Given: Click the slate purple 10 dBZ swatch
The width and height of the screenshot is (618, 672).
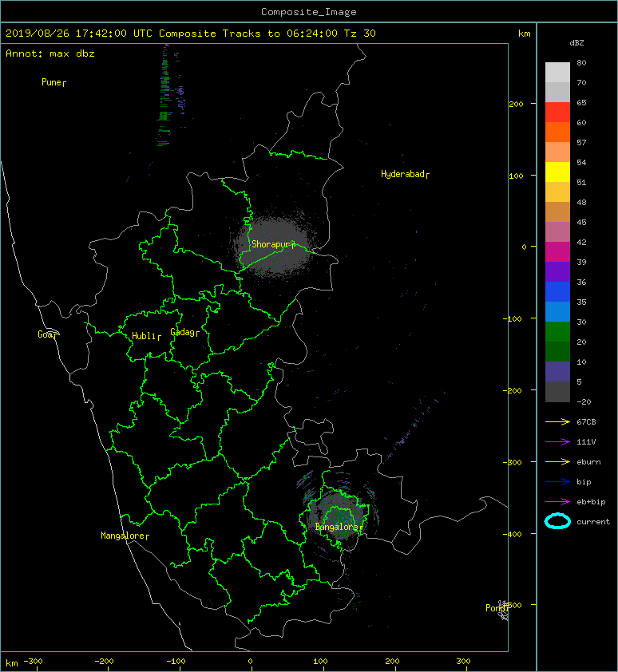Looking at the screenshot, I should (557, 371).
